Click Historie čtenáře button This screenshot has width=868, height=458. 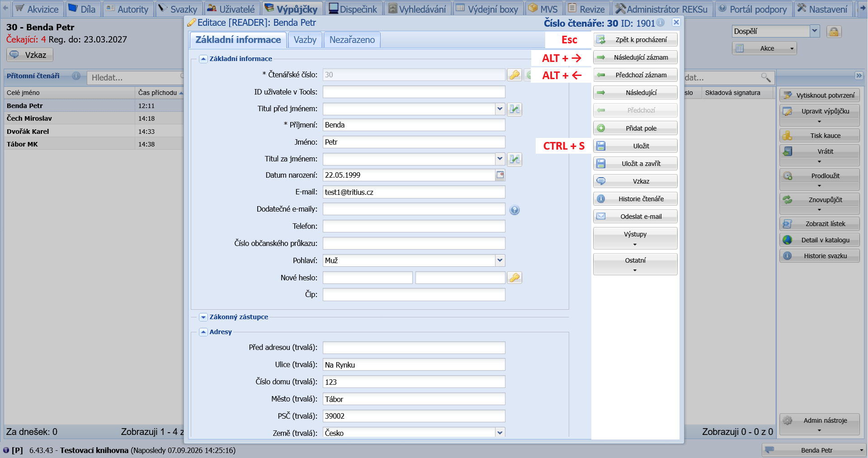click(x=635, y=199)
